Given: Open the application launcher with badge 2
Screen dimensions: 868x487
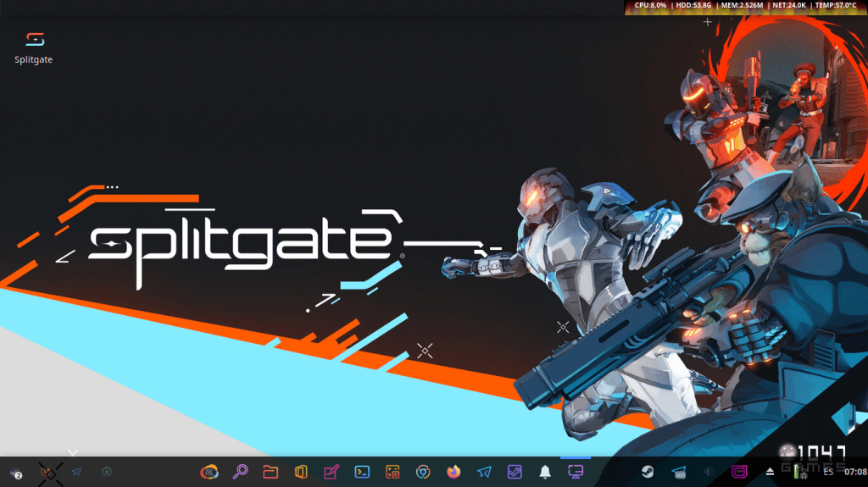Looking at the screenshot, I should tap(15, 472).
